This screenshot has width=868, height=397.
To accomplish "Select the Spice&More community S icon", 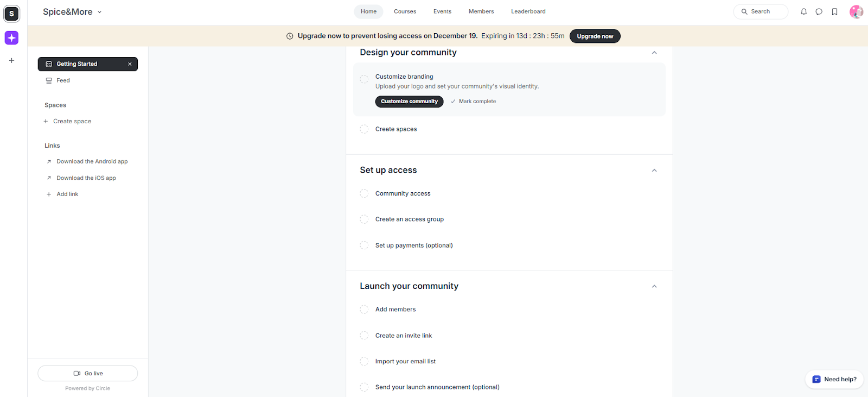I will (x=12, y=14).
